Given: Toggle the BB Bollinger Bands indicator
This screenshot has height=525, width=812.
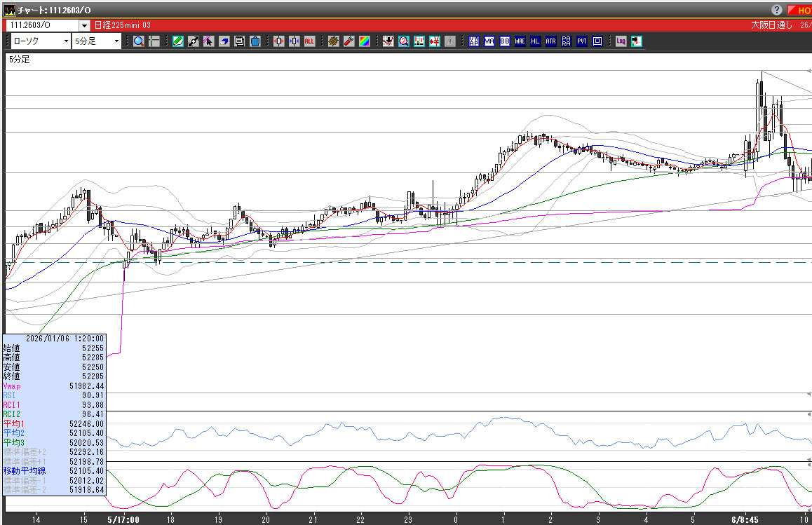Looking at the screenshot, I should 505,41.
